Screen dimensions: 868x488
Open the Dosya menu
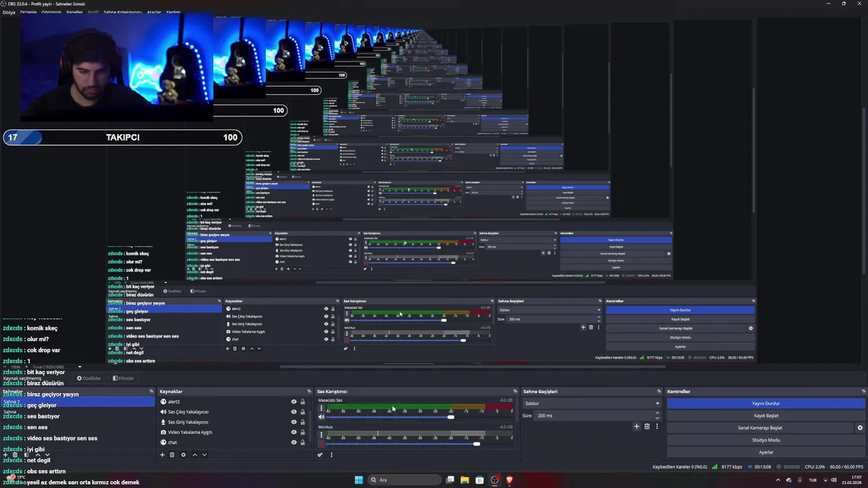(x=9, y=12)
